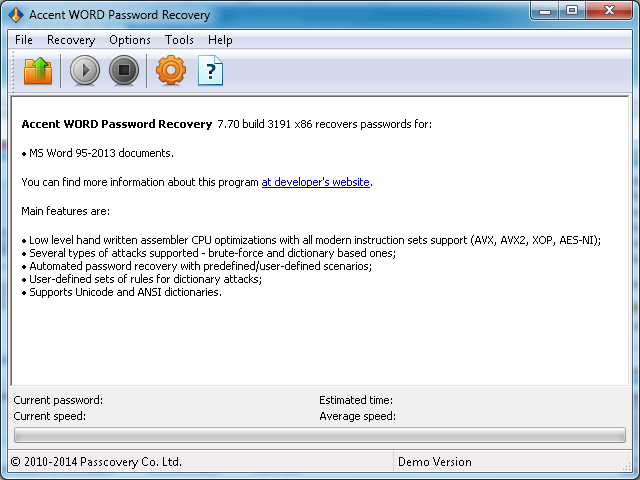Open file with the orange folder icon
The width and height of the screenshot is (640, 480).
point(38,71)
